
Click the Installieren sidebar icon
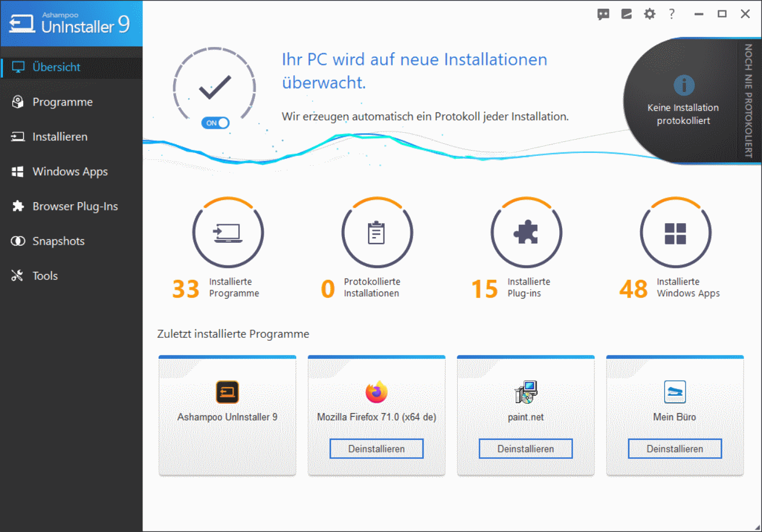point(18,137)
